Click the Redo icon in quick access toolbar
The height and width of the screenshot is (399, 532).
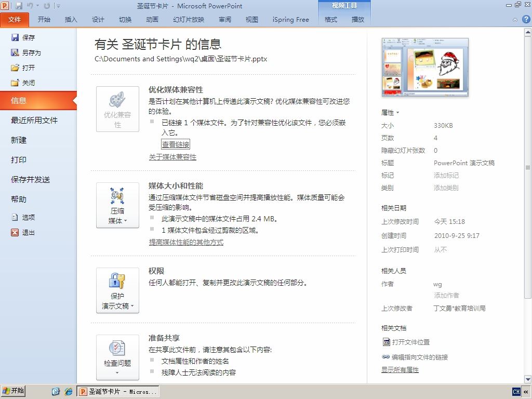pos(47,6)
